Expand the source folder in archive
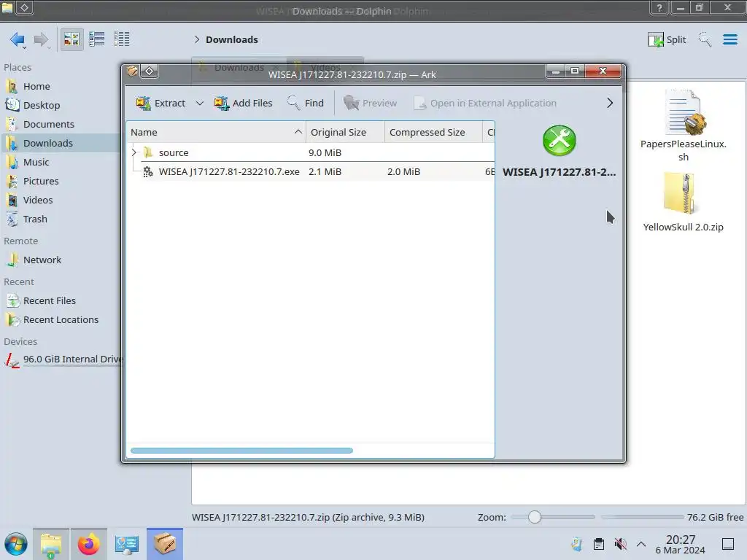 134,152
